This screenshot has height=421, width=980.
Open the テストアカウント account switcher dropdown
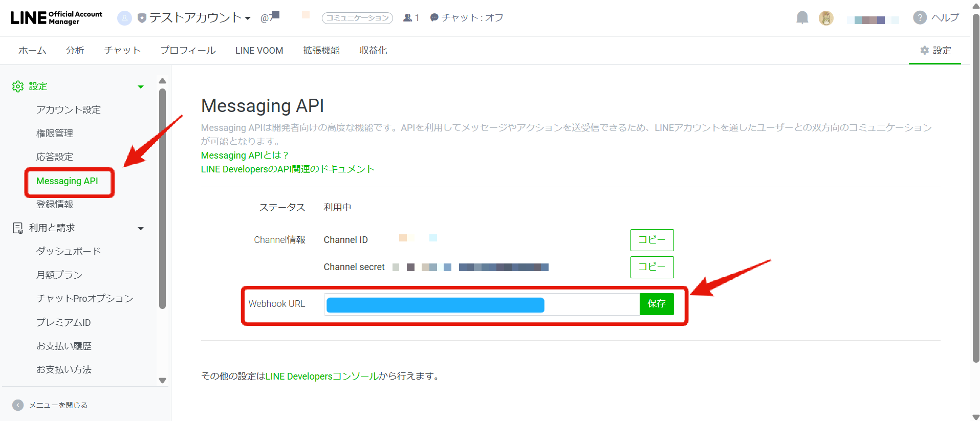coord(200,18)
